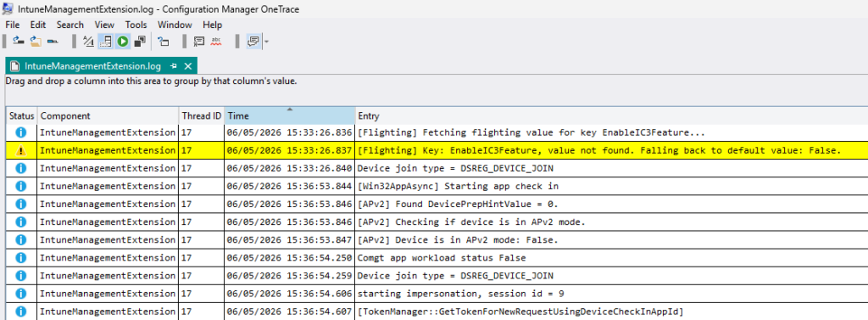Click info icon of starting impersonation row
The height and width of the screenshot is (320, 868).
(21, 294)
